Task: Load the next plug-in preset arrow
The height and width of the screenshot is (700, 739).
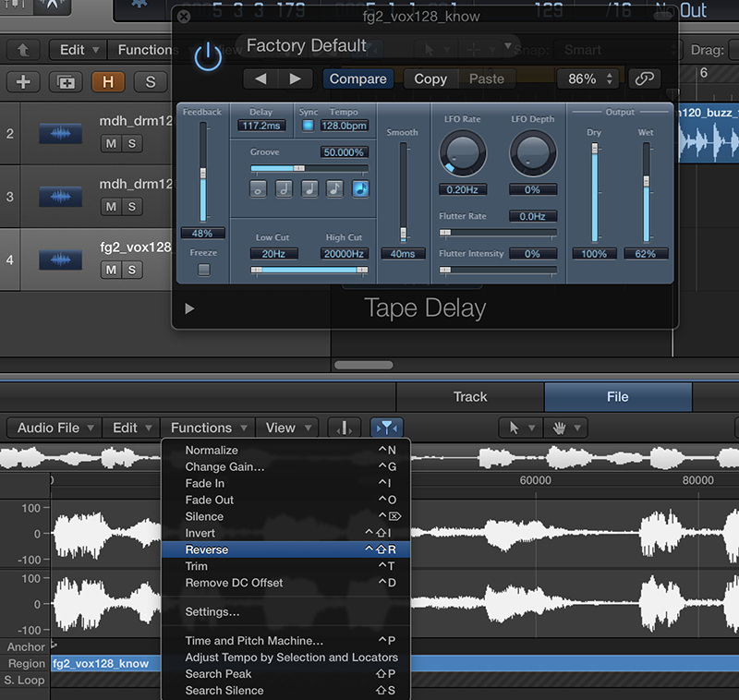Action: 295,78
